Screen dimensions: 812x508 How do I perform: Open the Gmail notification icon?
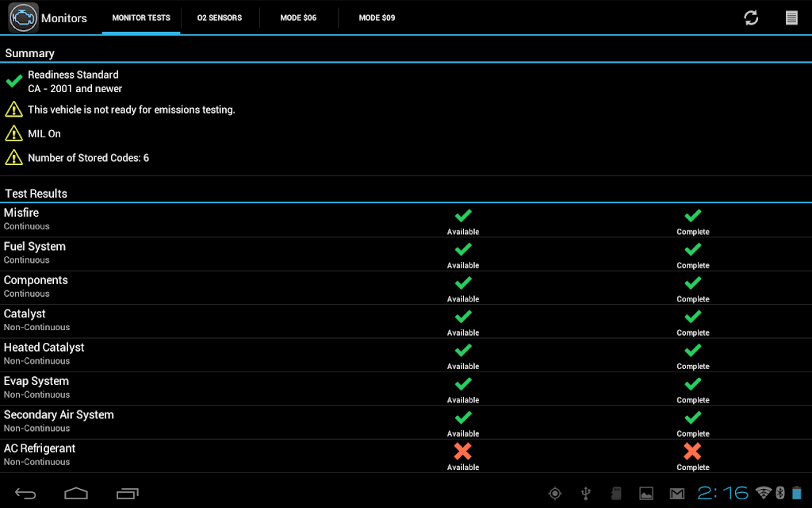[677, 494]
